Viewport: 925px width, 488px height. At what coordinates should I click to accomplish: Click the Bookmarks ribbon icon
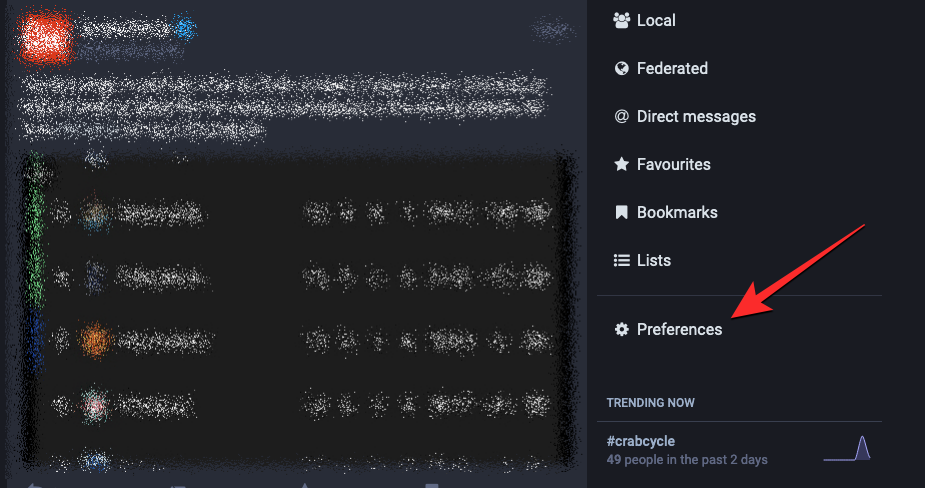[x=621, y=212]
